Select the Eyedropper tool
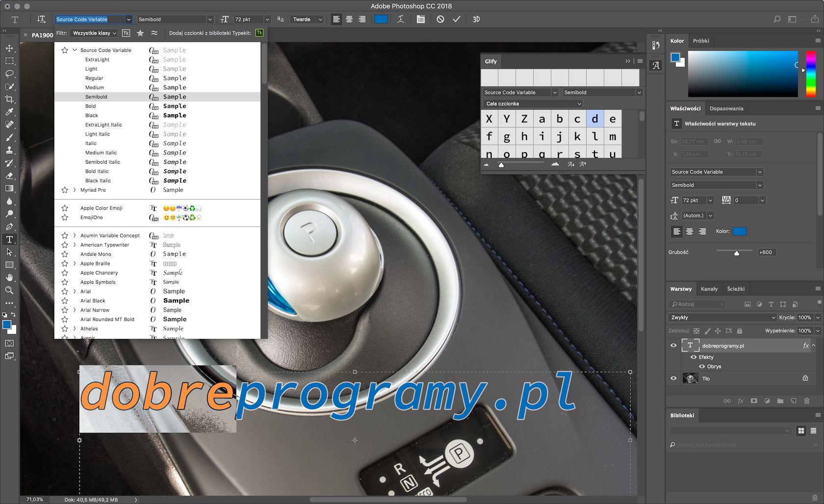Viewport: 824px width, 504px height. click(9, 112)
